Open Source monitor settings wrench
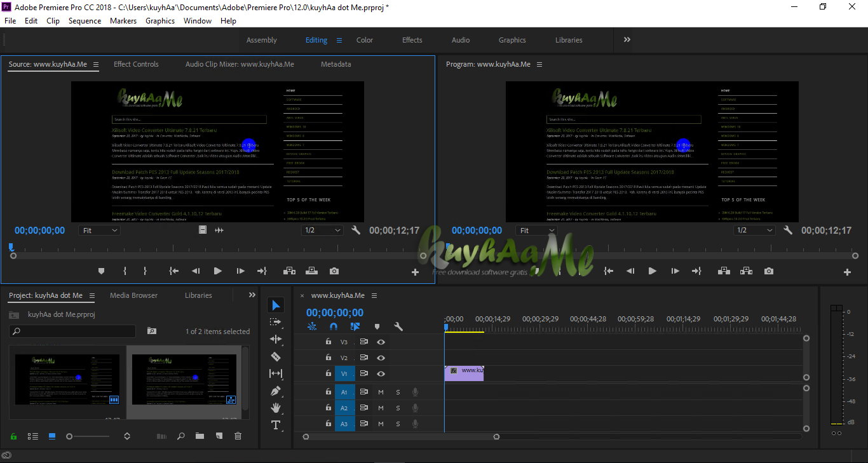 click(356, 230)
